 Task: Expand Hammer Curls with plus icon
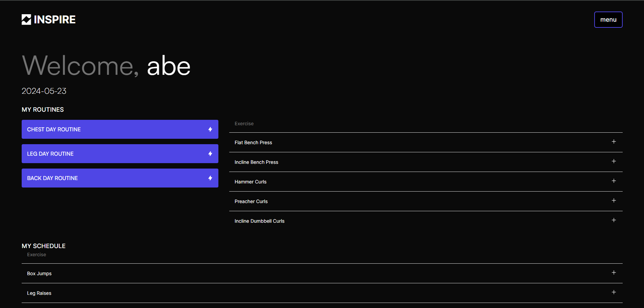coord(614,181)
